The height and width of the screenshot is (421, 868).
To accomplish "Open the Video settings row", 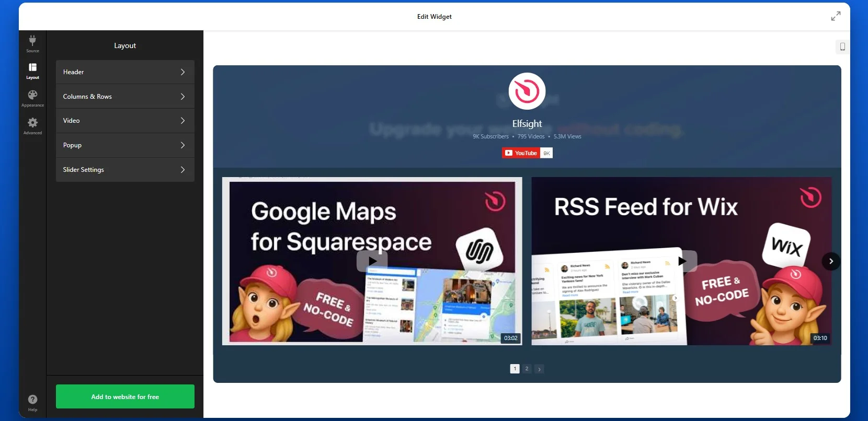I will click(125, 121).
